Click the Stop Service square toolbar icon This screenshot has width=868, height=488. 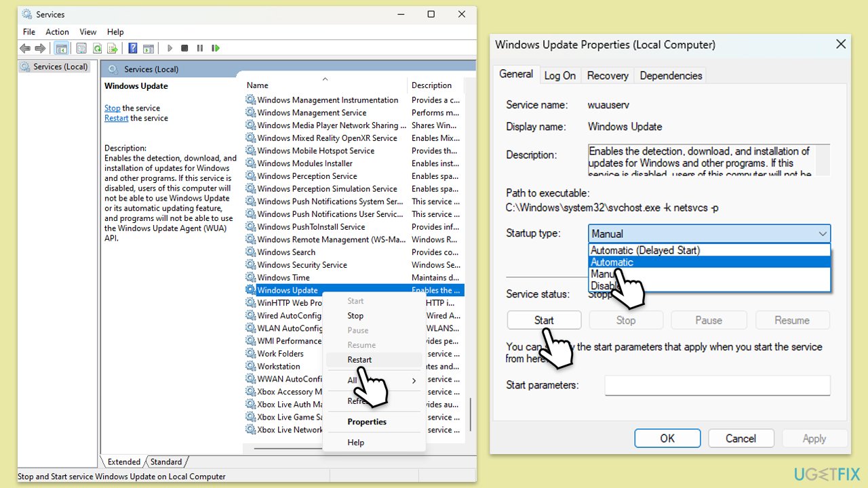pyautogui.click(x=184, y=48)
